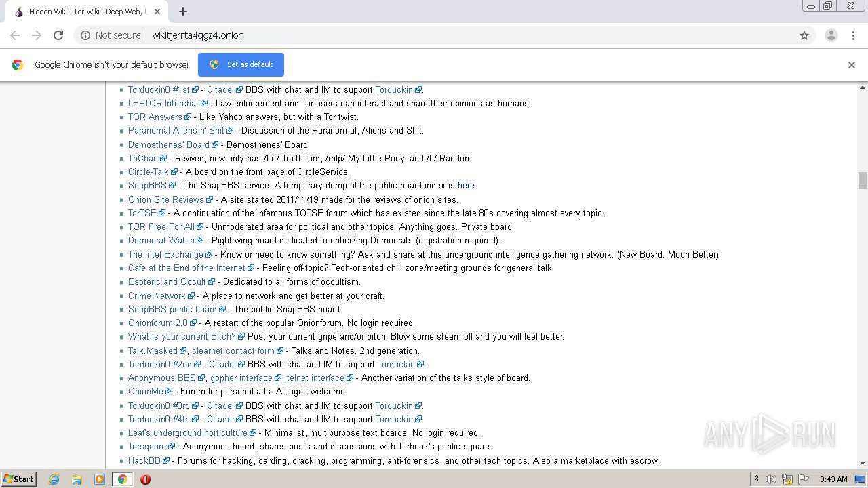The width and height of the screenshot is (868, 488).
Task: Open the Chrome profile avatar
Action: pyautogui.click(x=831, y=35)
